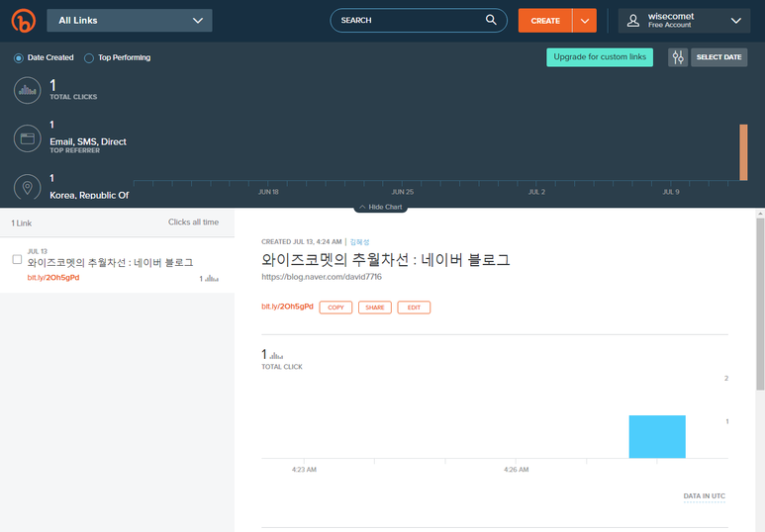Screen dimensions: 765x532
Task: Open the filter sliders icon
Action: (678, 57)
